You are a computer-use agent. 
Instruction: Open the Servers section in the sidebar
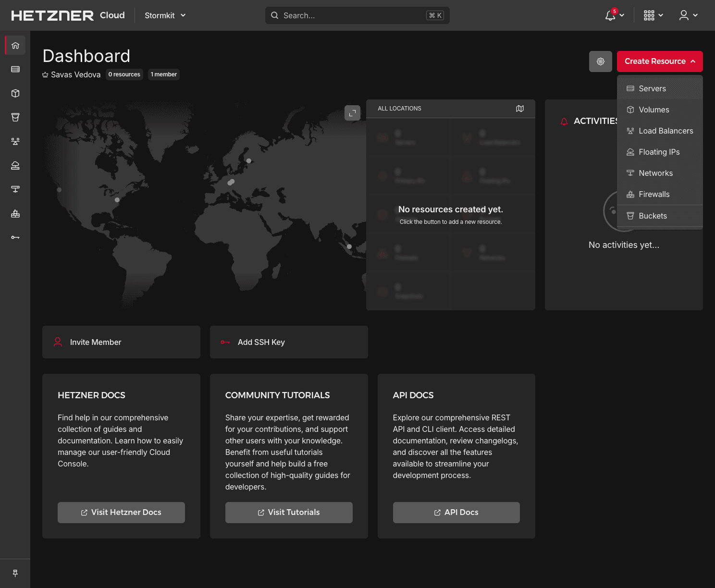pos(15,69)
